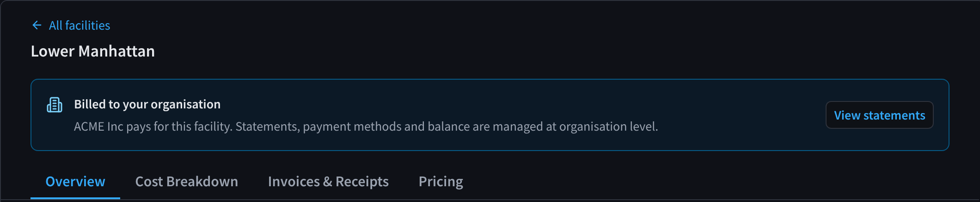Click the back arrow icon beside All facilities
This screenshot has height=202, width=980.
[37, 25]
